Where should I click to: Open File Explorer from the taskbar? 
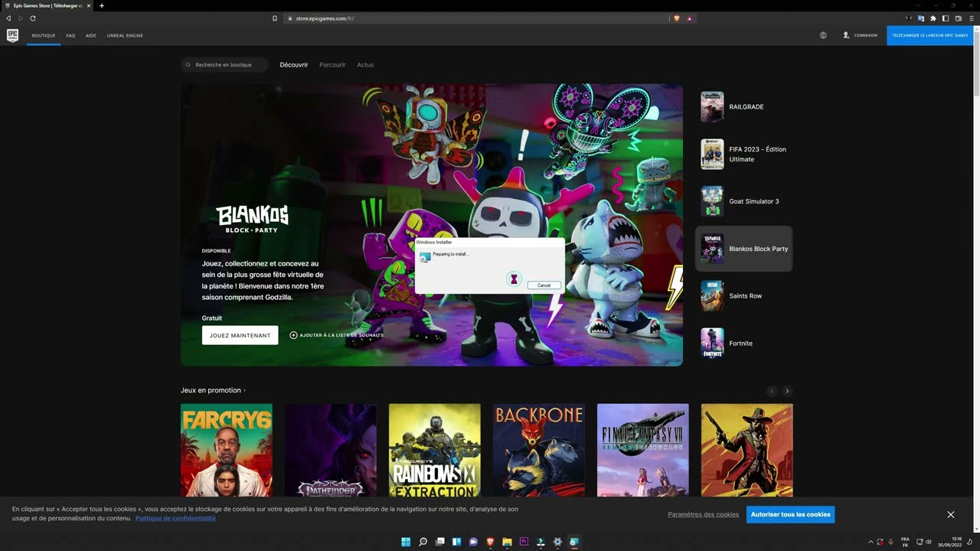[507, 542]
